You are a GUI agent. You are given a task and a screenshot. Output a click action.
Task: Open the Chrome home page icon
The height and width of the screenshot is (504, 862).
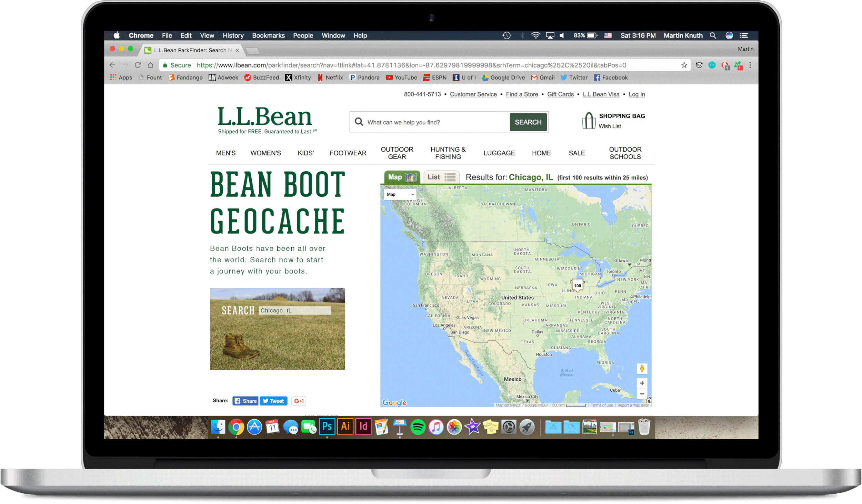(150, 65)
